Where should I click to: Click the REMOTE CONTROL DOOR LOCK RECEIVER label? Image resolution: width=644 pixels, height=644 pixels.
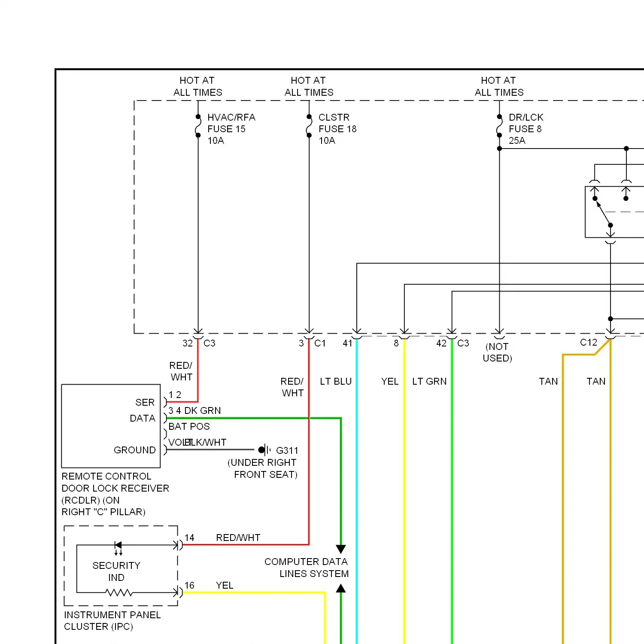tap(115, 494)
